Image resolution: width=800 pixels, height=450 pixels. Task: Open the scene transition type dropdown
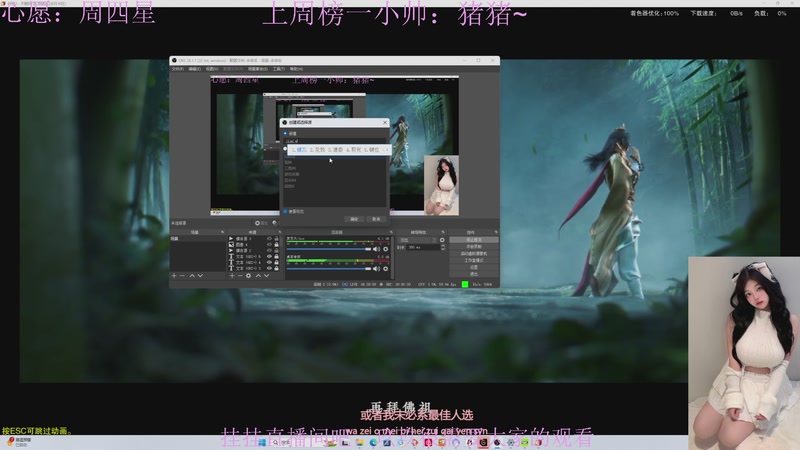coord(418,240)
